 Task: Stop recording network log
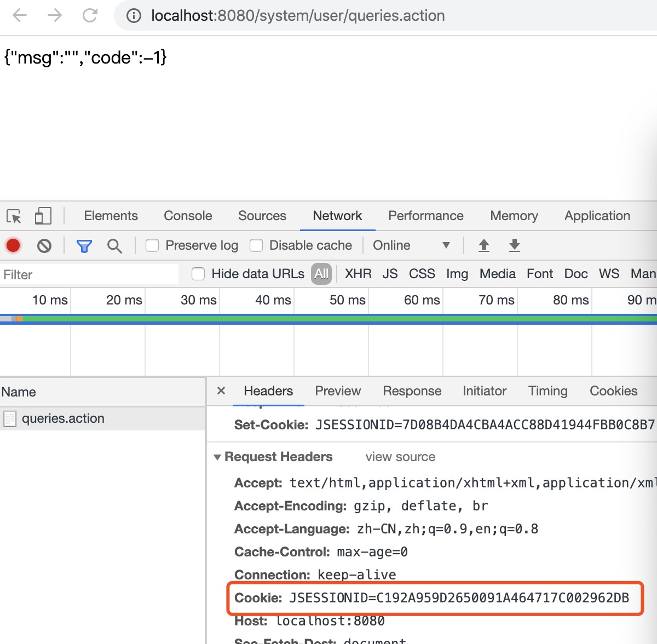click(13, 245)
